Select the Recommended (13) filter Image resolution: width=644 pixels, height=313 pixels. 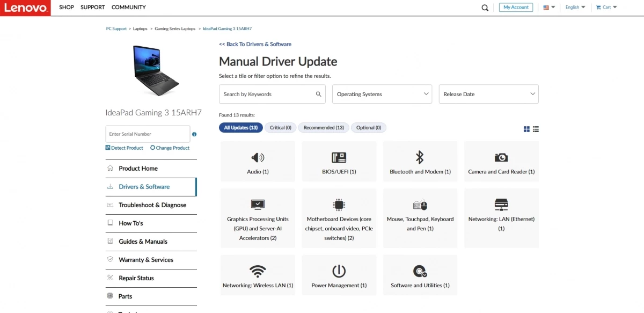point(324,128)
